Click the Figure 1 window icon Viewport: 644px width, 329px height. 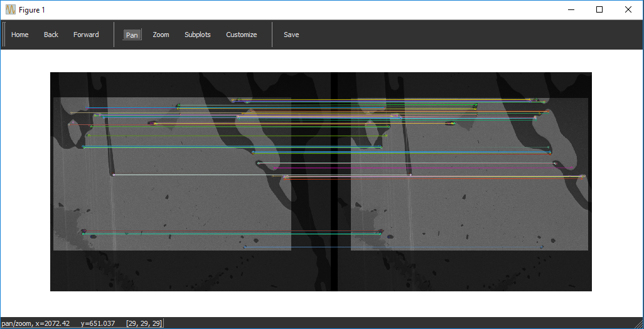(11, 10)
